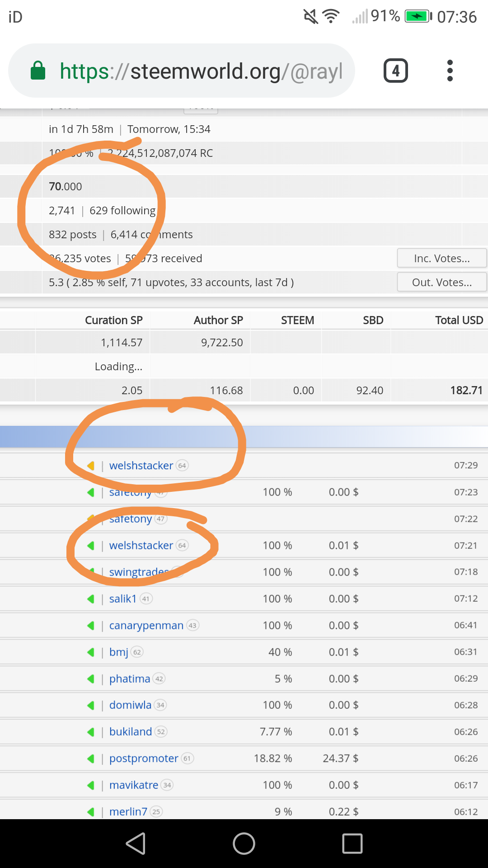The image size is (488, 868).
Task: Click the 24.37 $ vote value for postpromoter
Action: [341, 758]
